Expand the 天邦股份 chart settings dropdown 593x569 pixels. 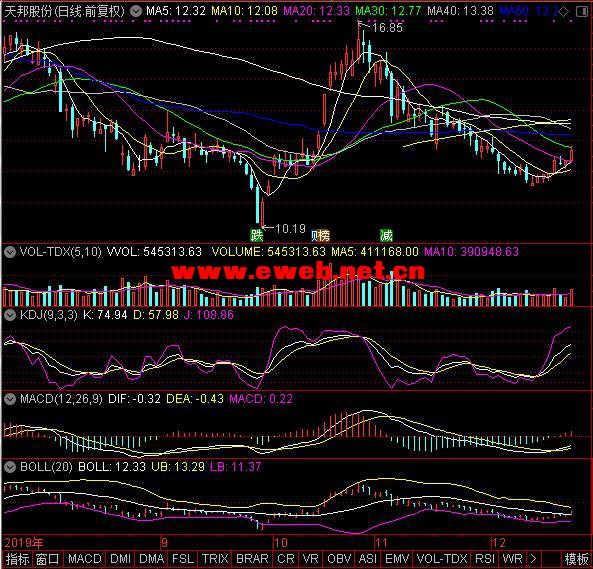(136, 11)
